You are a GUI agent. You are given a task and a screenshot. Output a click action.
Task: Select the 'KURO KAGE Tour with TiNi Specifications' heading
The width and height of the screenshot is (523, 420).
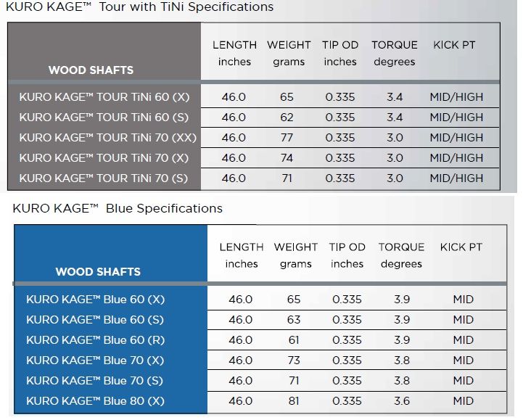tap(140, 7)
